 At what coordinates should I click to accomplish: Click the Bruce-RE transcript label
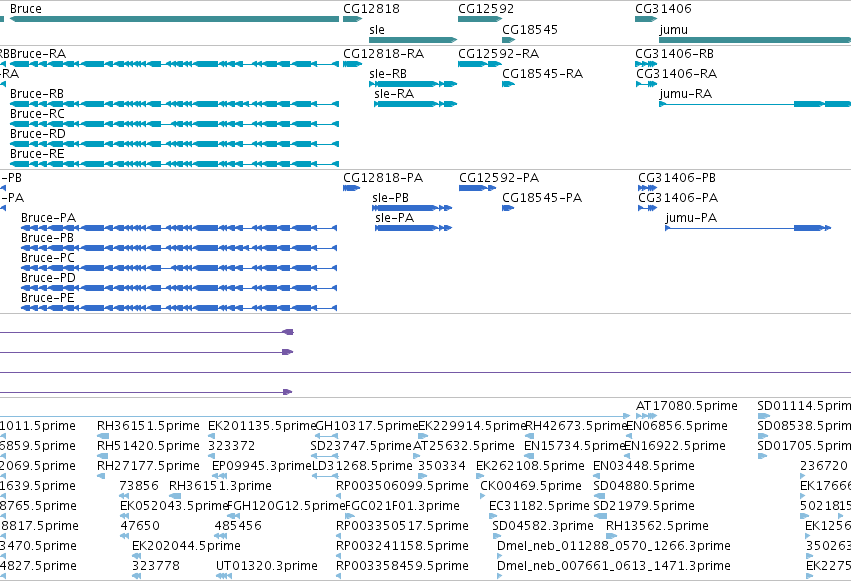coord(37,154)
